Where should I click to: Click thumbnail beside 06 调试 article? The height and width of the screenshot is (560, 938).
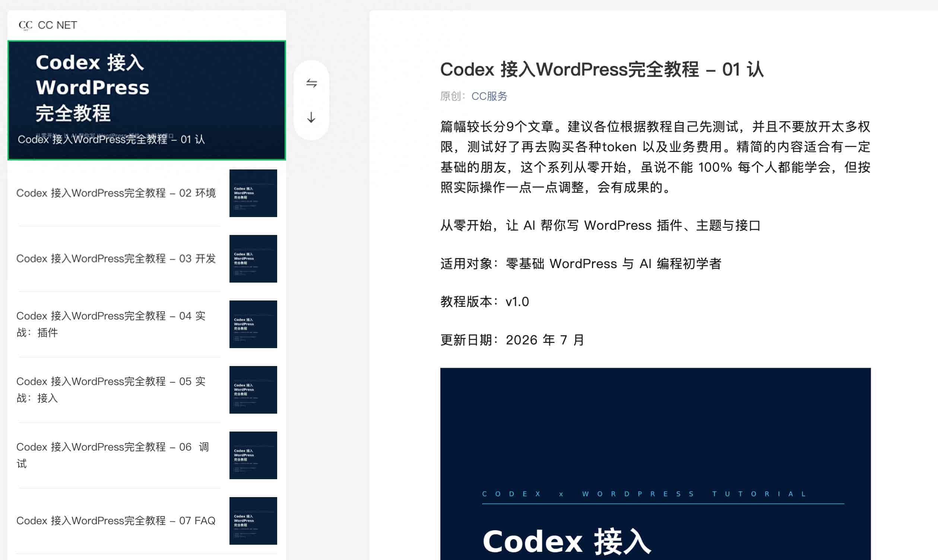click(x=253, y=455)
